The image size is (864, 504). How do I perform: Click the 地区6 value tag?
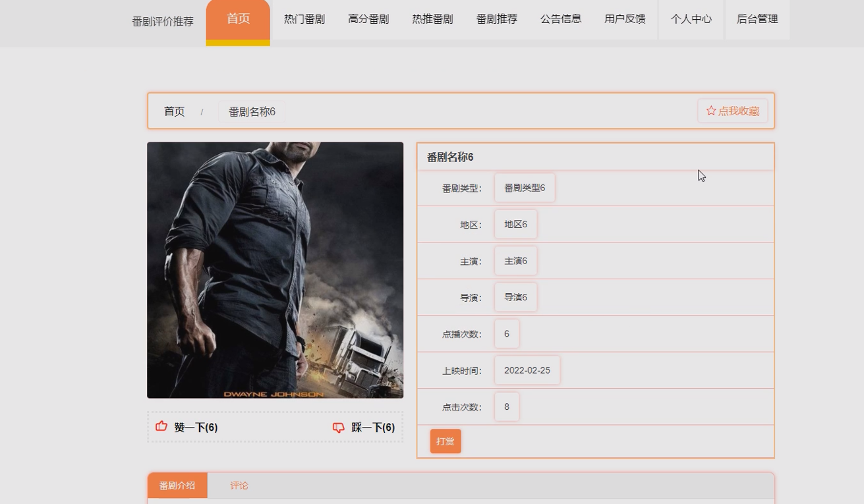515,224
